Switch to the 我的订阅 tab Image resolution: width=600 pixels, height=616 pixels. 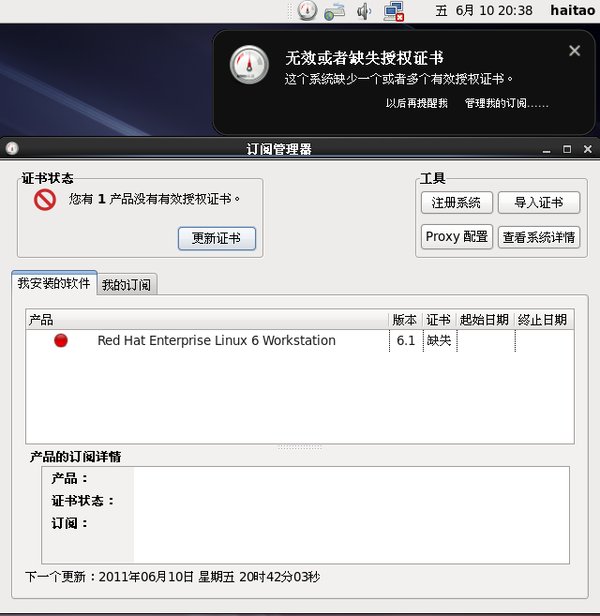[127, 284]
